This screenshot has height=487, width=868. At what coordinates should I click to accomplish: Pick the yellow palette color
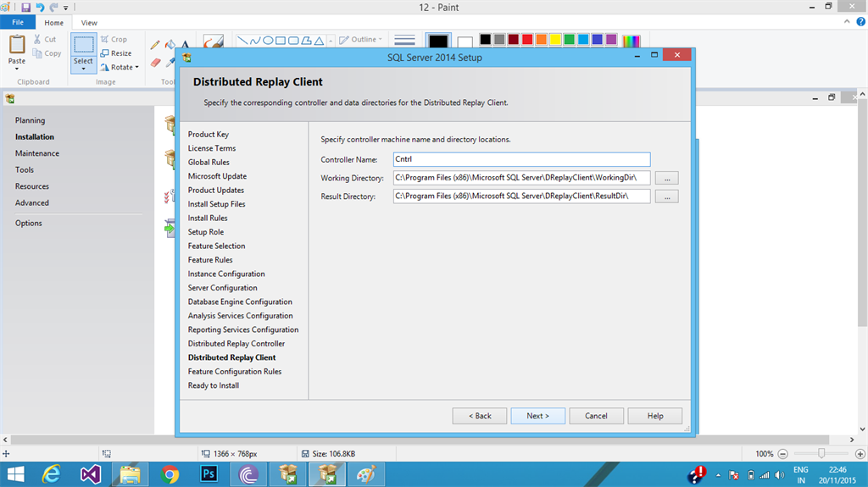pos(555,39)
